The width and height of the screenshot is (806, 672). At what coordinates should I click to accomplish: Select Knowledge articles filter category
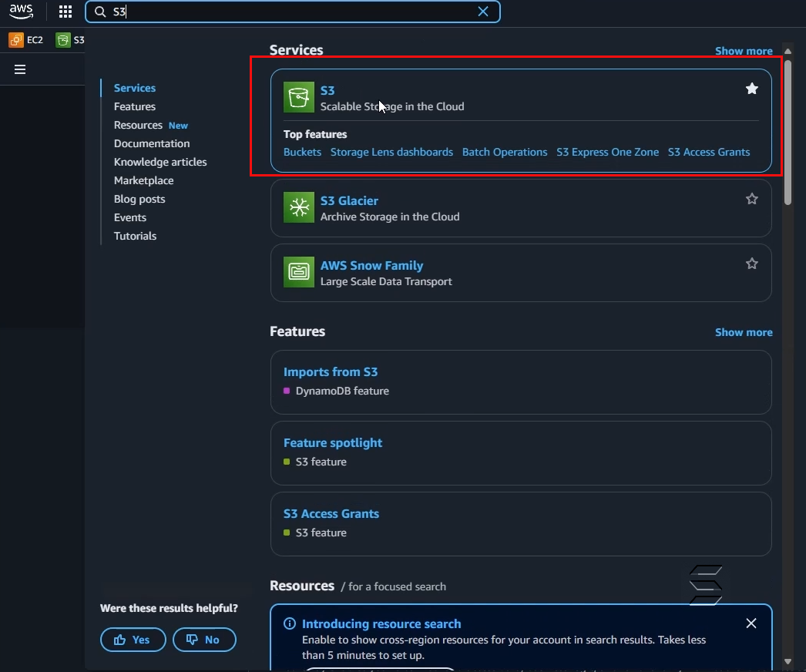click(160, 162)
